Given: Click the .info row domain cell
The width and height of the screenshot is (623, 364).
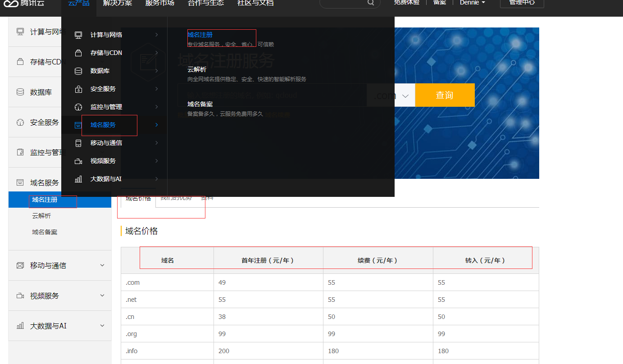Looking at the screenshot, I should coord(168,351).
